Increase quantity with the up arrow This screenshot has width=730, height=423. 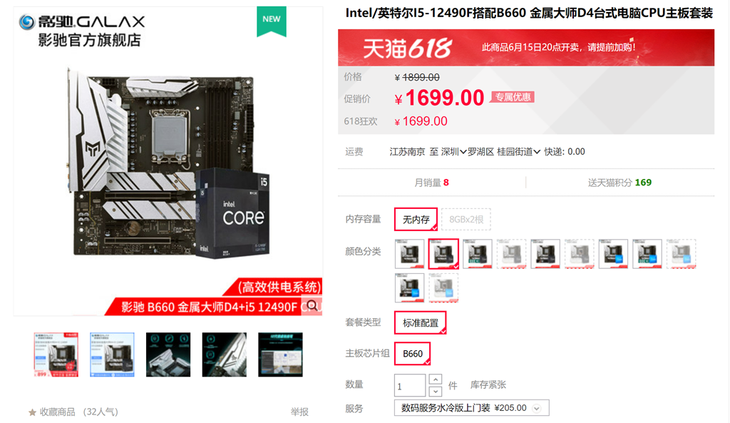[435, 379]
